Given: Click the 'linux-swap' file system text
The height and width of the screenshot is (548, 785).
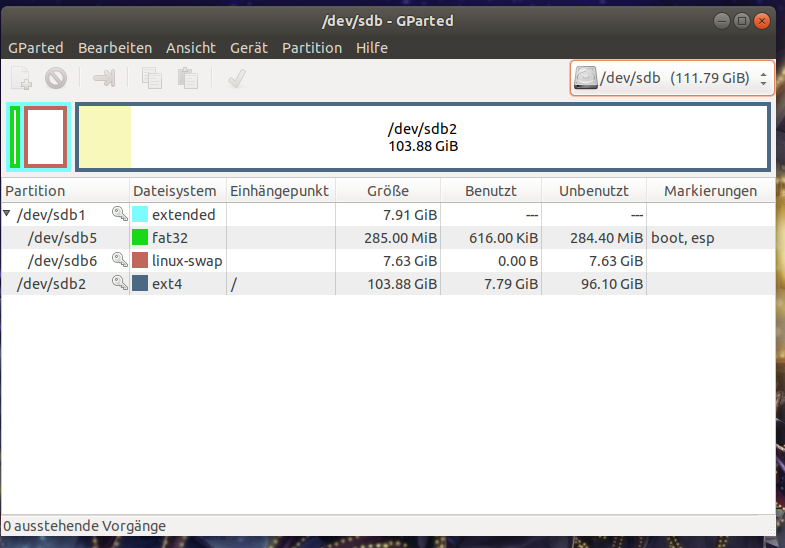Looking at the screenshot, I should 187,261.
